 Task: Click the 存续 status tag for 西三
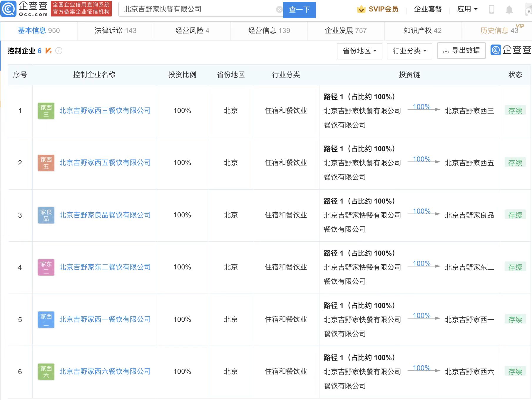coord(515,111)
